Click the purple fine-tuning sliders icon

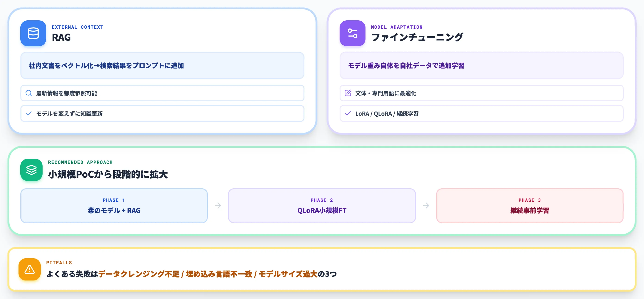click(x=352, y=33)
